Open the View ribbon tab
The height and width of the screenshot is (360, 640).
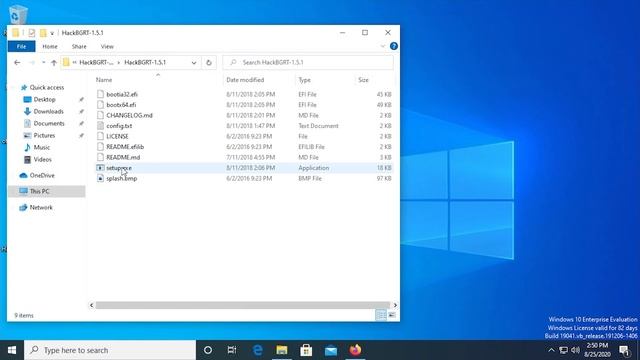coord(107,47)
